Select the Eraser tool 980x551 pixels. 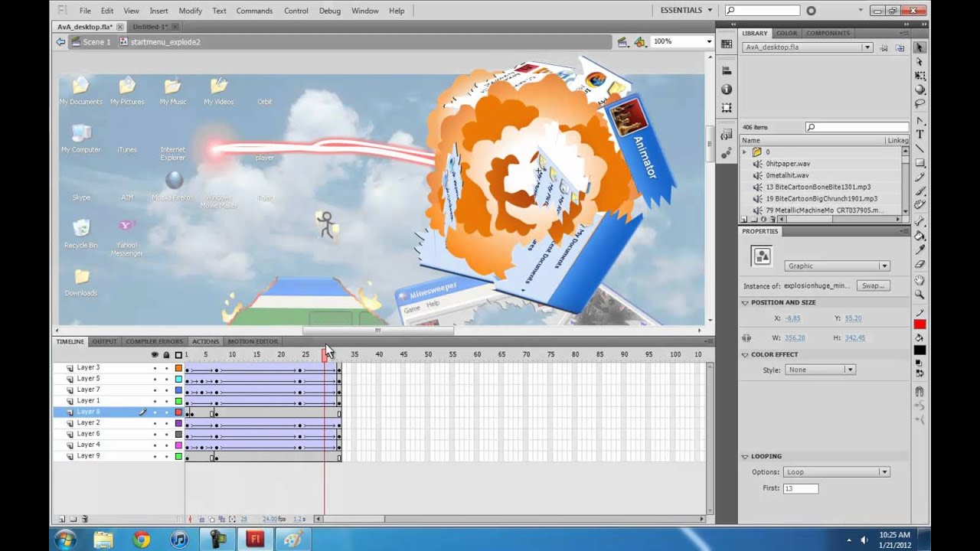[x=920, y=263]
